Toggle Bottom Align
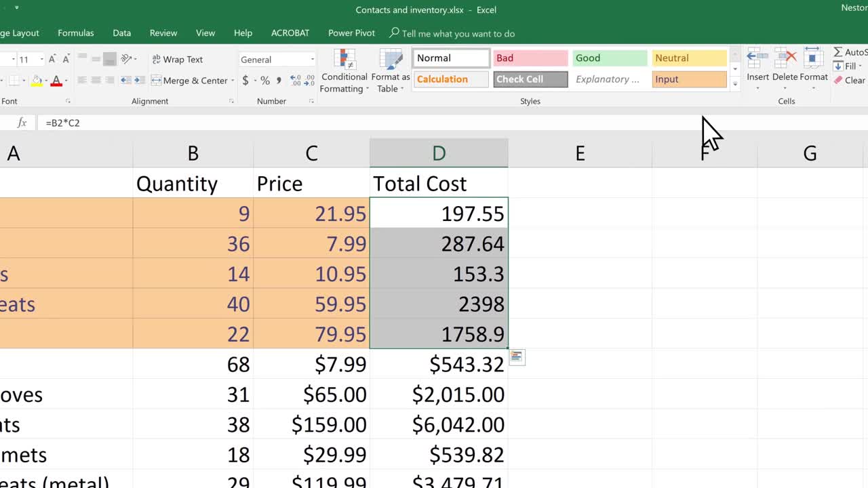Screen dimensions: 868x488 point(110,60)
